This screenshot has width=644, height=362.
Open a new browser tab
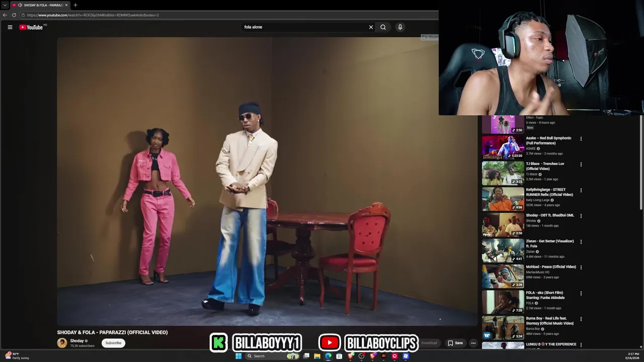click(x=75, y=5)
